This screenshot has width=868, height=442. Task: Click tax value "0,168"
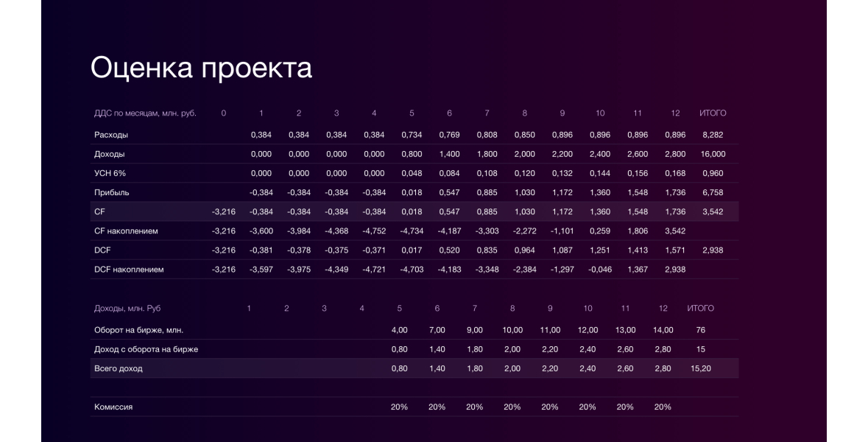click(x=675, y=173)
